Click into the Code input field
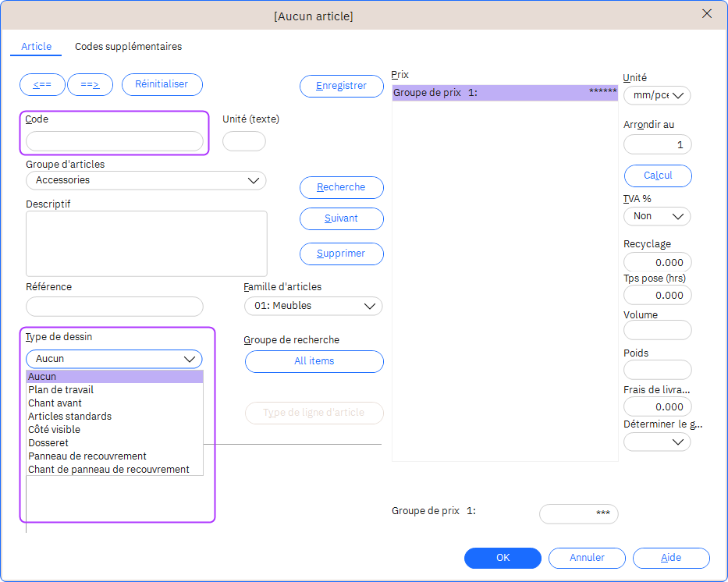The height and width of the screenshot is (582, 728). tap(115, 141)
